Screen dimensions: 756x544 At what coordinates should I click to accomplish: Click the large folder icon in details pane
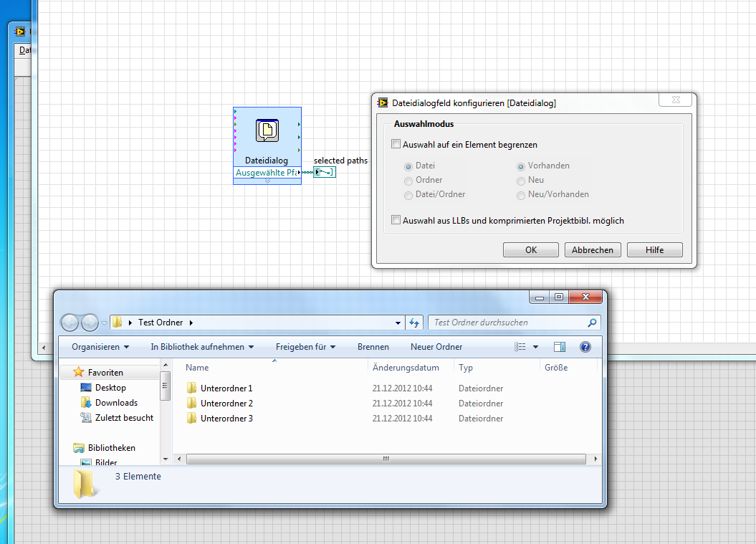click(x=85, y=483)
